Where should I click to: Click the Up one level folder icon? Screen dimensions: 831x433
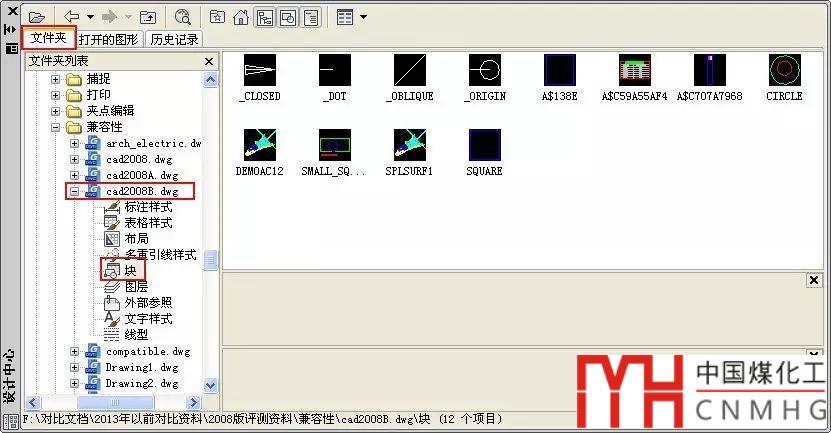pyautogui.click(x=148, y=17)
